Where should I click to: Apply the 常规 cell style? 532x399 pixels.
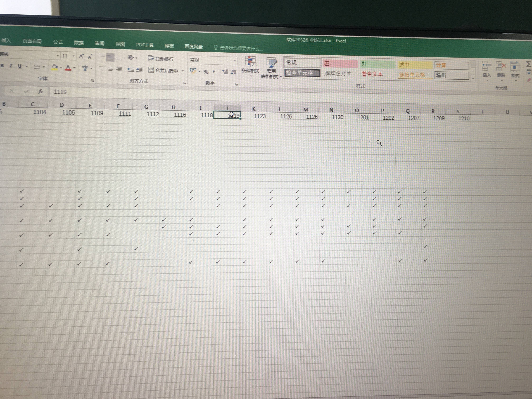click(x=302, y=63)
